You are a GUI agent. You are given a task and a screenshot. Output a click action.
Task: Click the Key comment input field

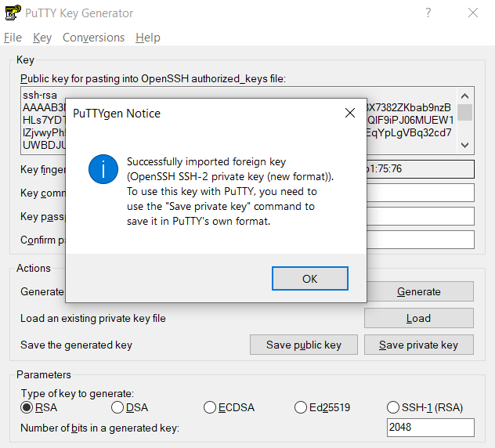(420, 193)
